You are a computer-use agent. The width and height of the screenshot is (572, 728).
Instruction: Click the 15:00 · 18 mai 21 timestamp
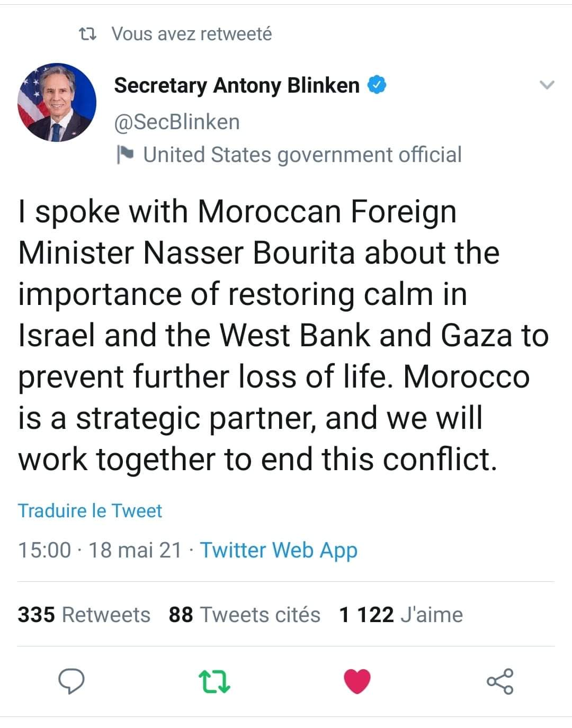[100, 550]
